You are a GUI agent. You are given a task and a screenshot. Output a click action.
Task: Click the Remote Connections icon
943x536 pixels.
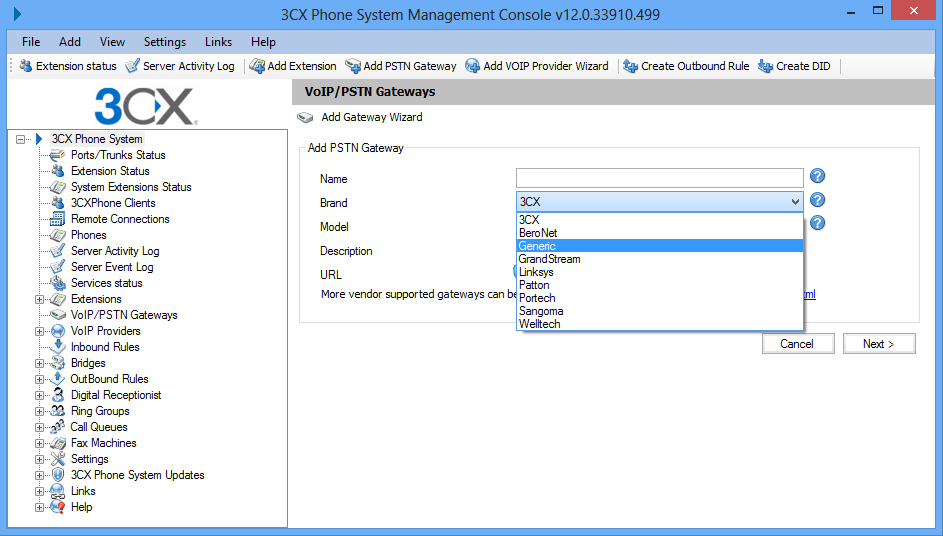[58, 219]
